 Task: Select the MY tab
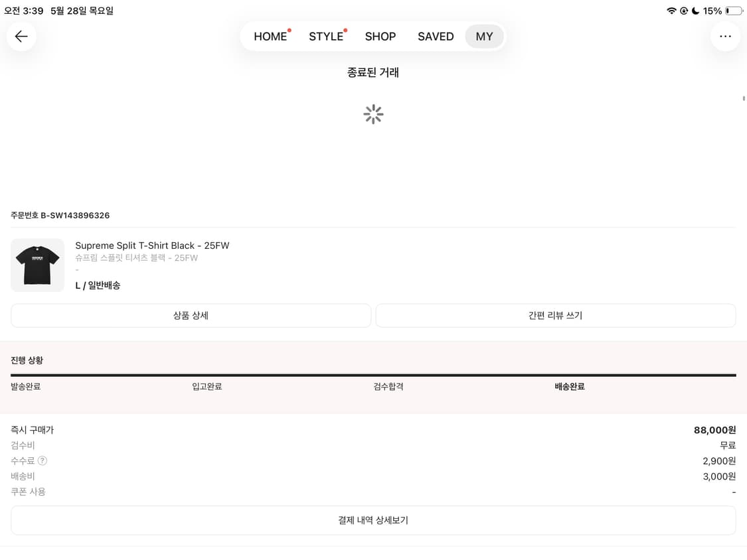[x=484, y=36]
